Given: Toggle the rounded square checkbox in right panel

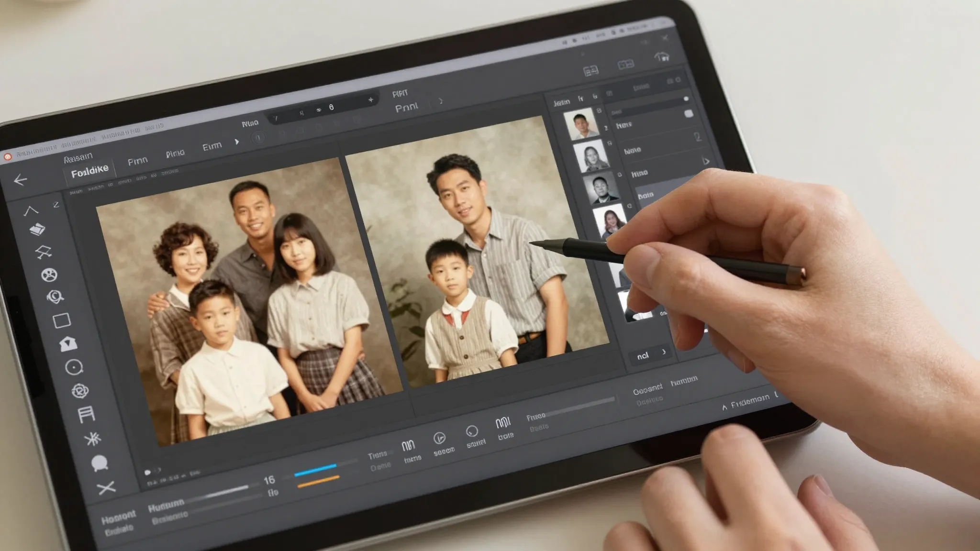Looking at the screenshot, I should [x=689, y=113].
